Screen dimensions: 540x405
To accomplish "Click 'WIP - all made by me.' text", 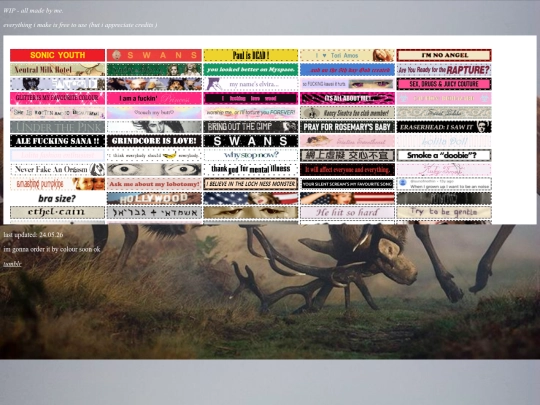I will [33, 11].
